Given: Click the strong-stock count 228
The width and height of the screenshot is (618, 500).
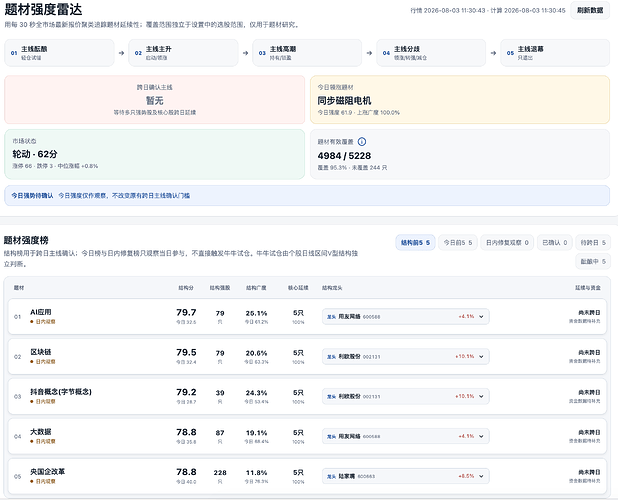Looking at the screenshot, I should pos(220,472).
